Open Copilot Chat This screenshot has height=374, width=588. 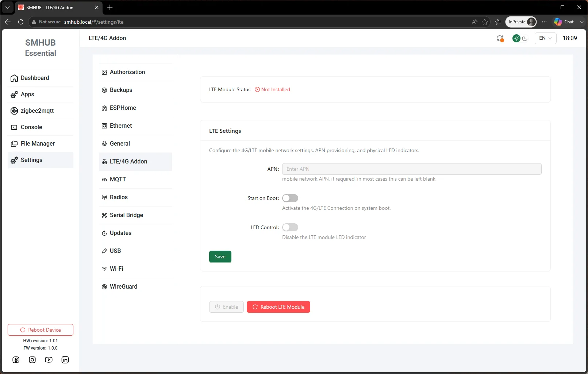coord(564,22)
